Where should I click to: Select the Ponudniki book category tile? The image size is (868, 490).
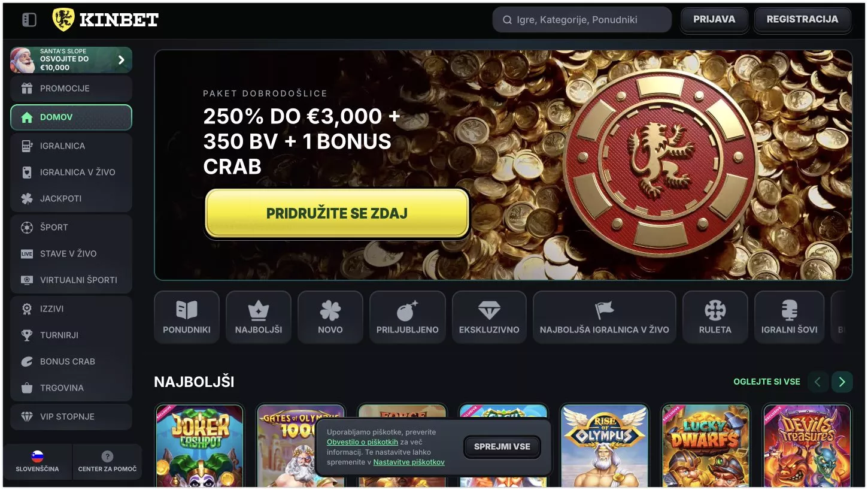(187, 317)
